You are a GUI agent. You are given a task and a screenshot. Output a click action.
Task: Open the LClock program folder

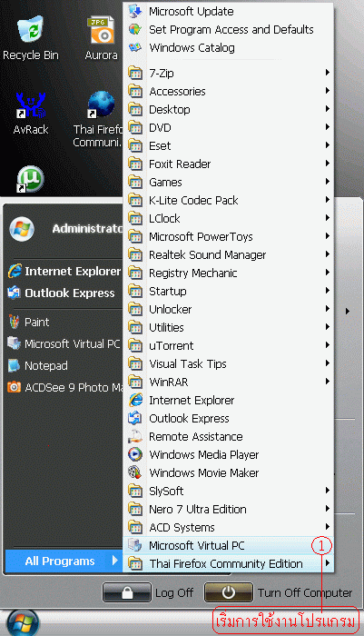click(228, 218)
